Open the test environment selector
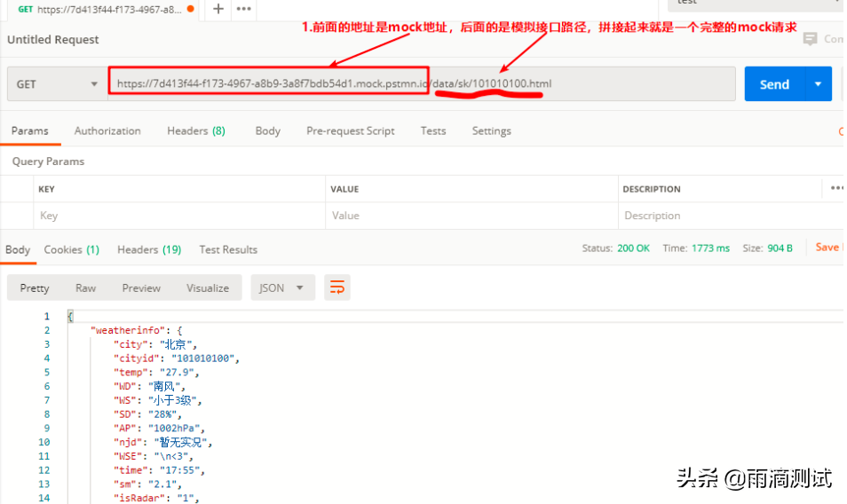The height and width of the screenshot is (504, 847). [755, 3]
